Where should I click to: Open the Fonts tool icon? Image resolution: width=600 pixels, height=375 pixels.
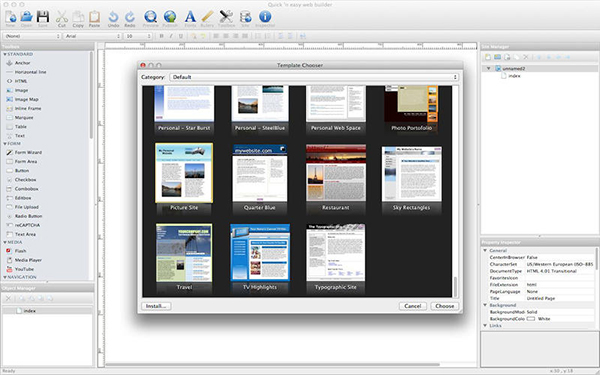tap(190, 17)
